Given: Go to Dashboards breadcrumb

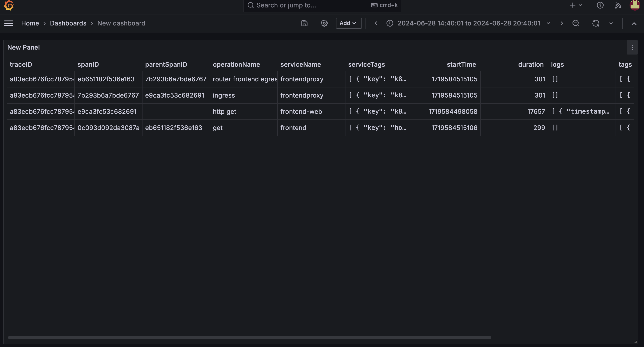Looking at the screenshot, I should (x=68, y=23).
